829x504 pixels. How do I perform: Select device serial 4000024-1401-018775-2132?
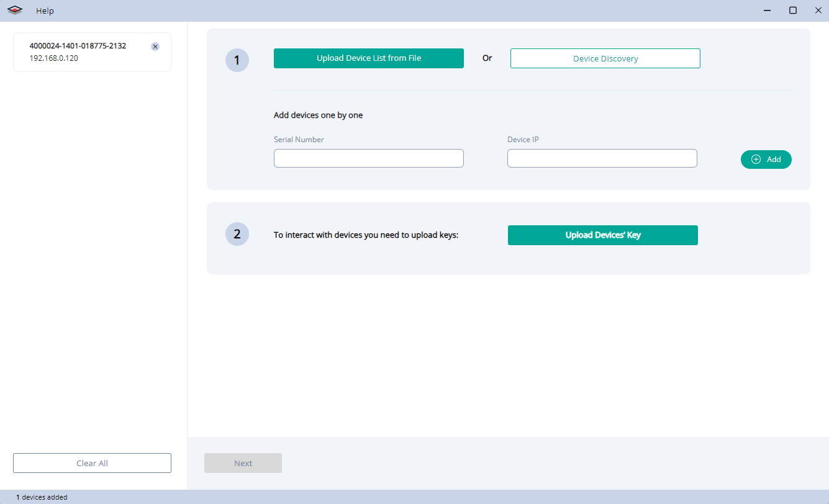click(78, 46)
